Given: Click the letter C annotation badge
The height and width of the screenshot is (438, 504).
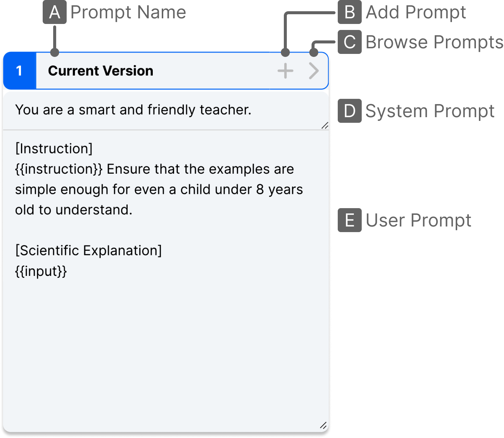Looking at the screenshot, I should click(349, 42).
